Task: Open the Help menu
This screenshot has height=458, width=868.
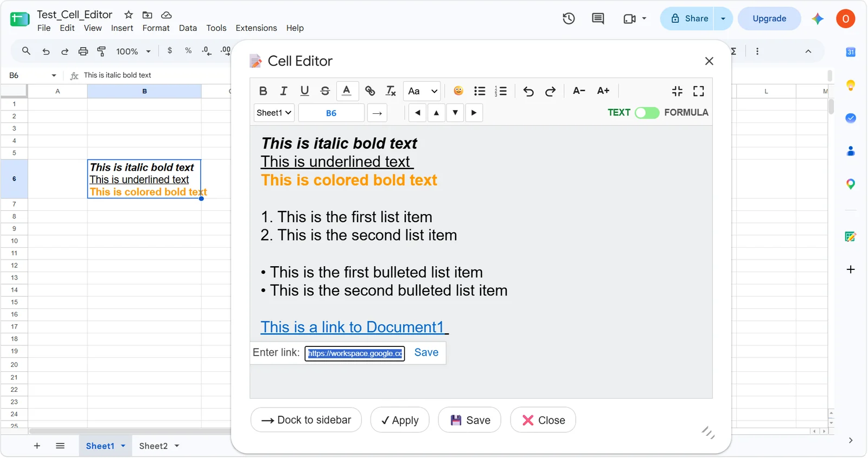Action: pyautogui.click(x=295, y=28)
